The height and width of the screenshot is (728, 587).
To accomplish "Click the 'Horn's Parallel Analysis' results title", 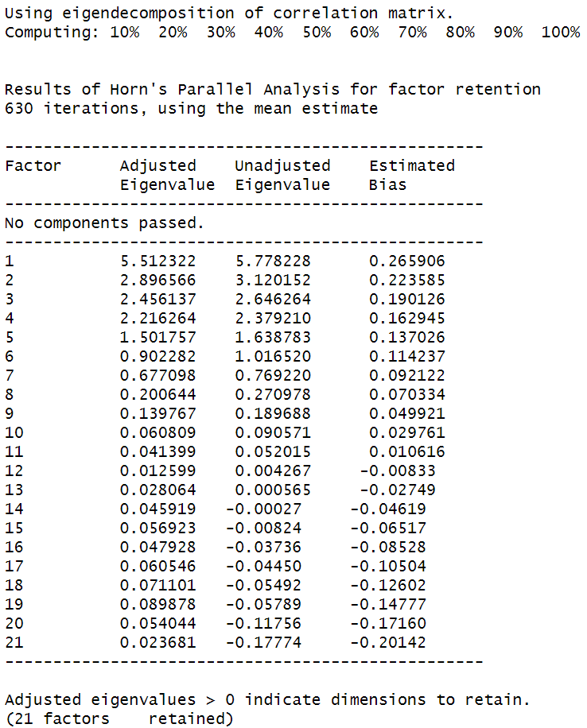I will pyautogui.click(x=273, y=89).
